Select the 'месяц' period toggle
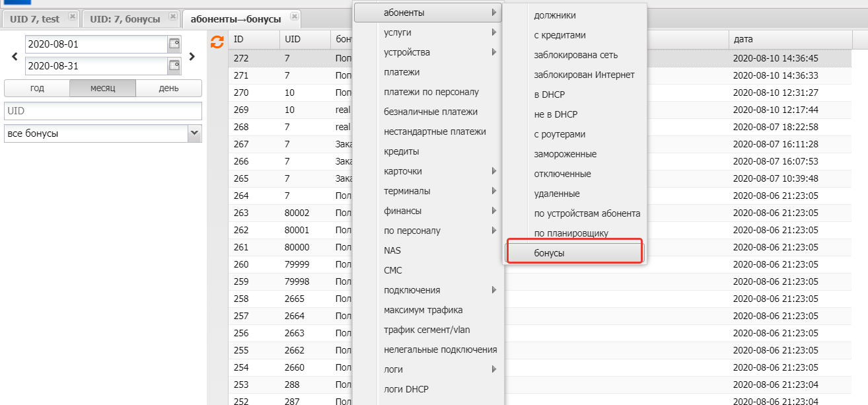 coord(102,89)
